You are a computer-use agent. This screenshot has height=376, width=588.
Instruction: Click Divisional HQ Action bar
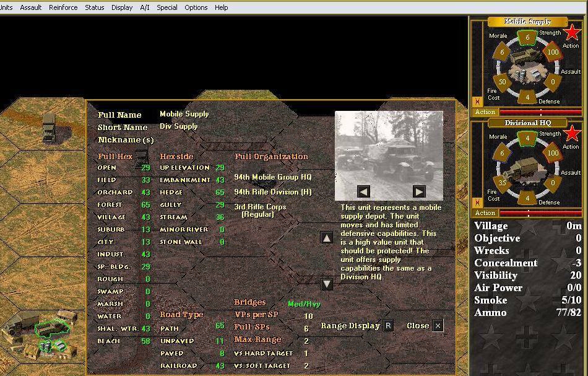(540, 212)
